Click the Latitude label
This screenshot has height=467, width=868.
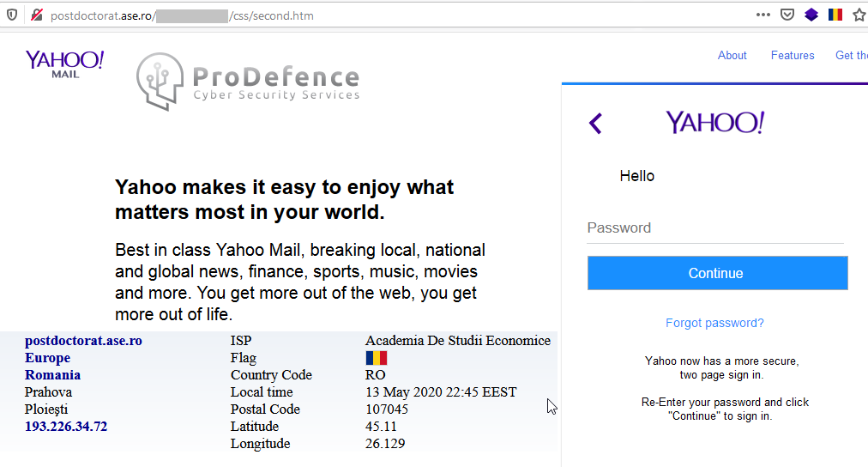(255, 427)
